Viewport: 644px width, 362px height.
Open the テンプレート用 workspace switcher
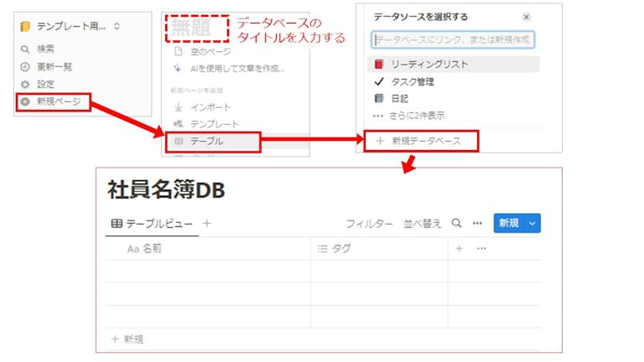click(x=70, y=26)
